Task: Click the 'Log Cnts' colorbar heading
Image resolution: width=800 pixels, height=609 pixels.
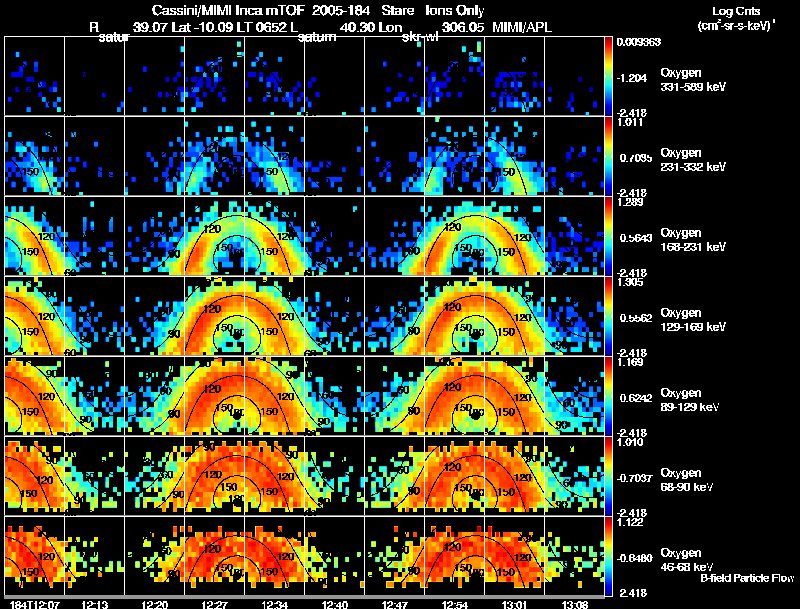Action: click(736, 11)
